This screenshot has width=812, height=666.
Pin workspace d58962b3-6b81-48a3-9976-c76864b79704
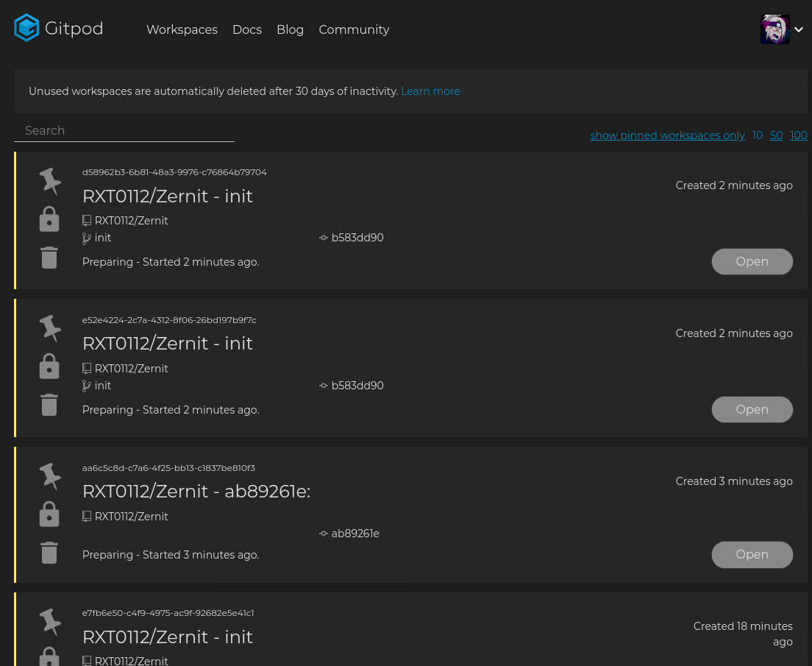click(x=50, y=181)
